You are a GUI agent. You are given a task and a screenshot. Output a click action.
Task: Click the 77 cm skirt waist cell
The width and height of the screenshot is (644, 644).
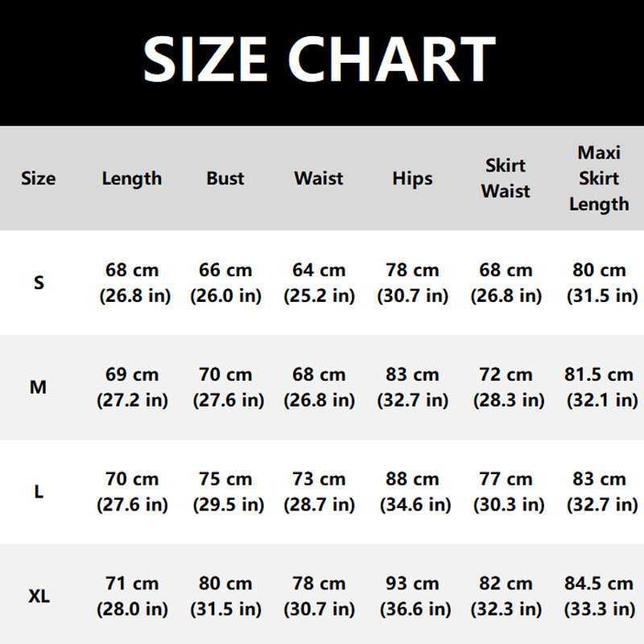click(509, 492)
